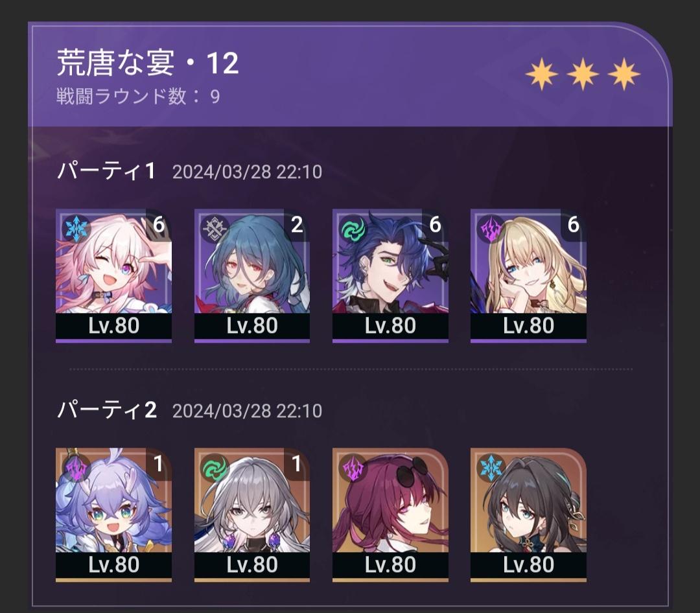Click the Wind element icon on blue-haired man
Image resolution: width=700 pixels, height=613 pixels.
tap(353, 228)
